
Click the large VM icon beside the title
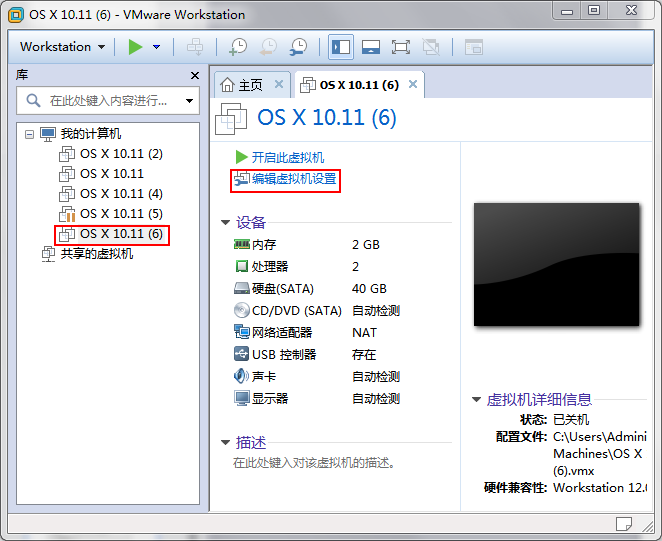231,119
